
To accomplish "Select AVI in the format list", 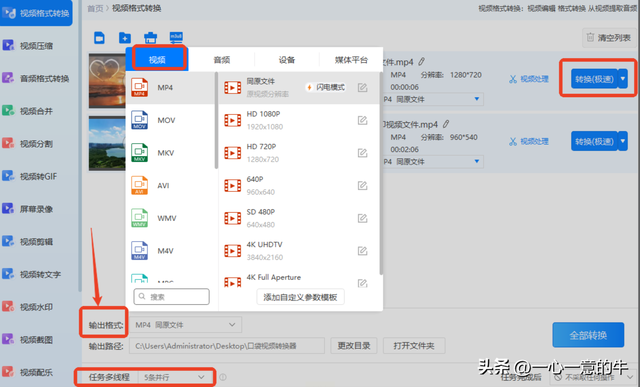I will click(171, 185).
